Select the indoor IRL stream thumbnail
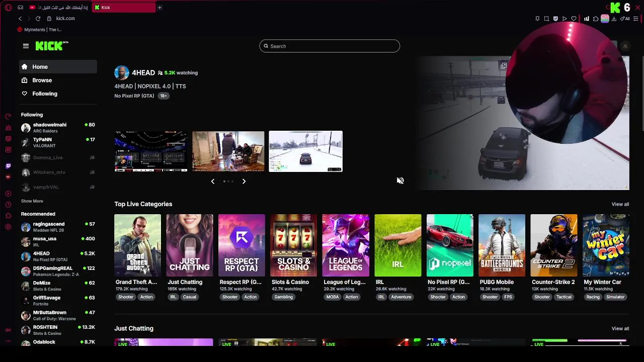The height and width of the screenshot is (362, 644). [228, 151]
